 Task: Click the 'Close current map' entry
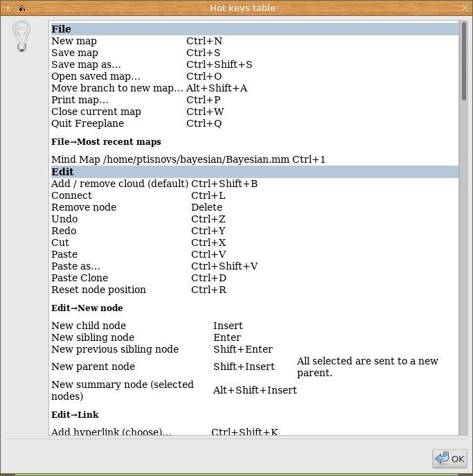[96, 112]
